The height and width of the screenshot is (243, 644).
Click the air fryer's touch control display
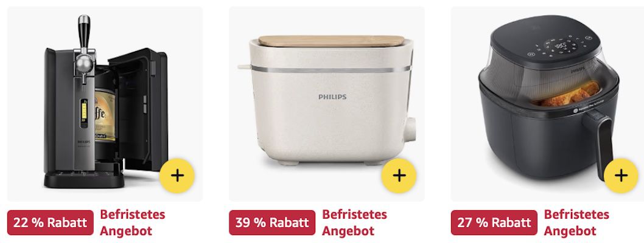pyautogui.click(x=561, y=46)
